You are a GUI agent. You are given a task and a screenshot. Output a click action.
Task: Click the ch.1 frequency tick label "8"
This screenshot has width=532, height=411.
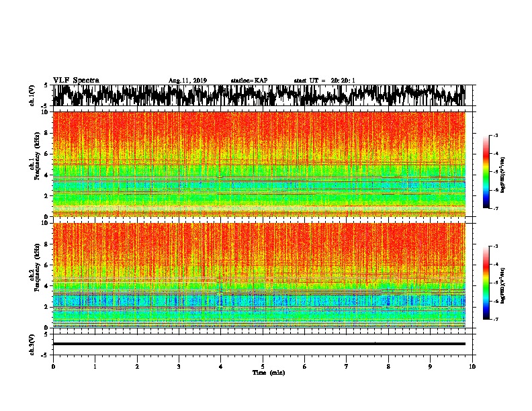[47, 133]
